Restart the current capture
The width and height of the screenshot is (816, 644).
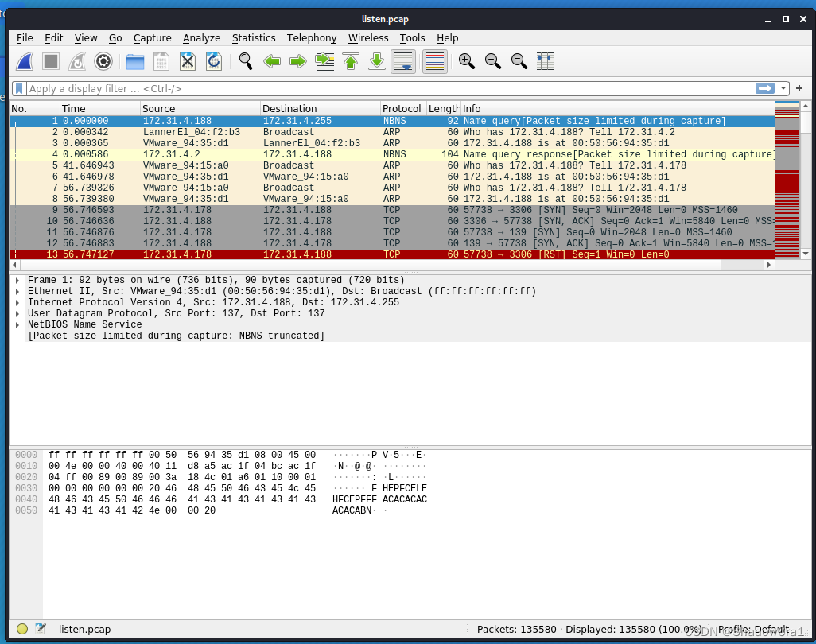[77, 61]
